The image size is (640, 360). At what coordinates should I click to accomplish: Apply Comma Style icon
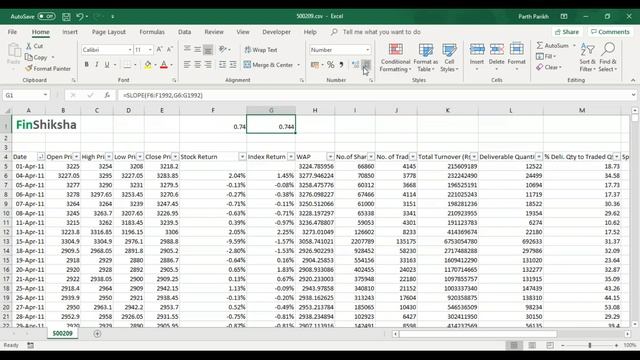341,64
